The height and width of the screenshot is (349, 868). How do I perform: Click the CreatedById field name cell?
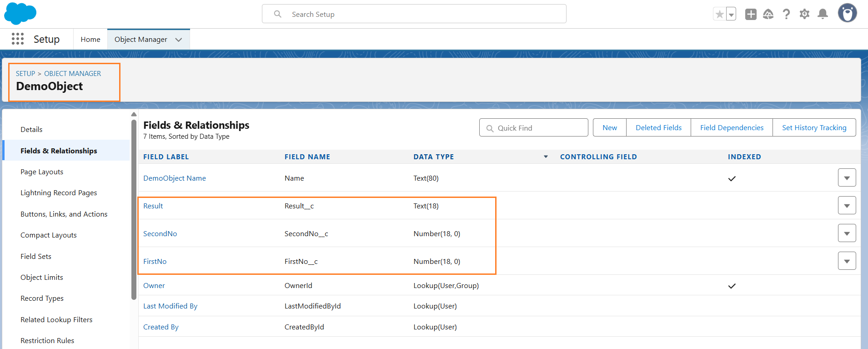(304, 327)
